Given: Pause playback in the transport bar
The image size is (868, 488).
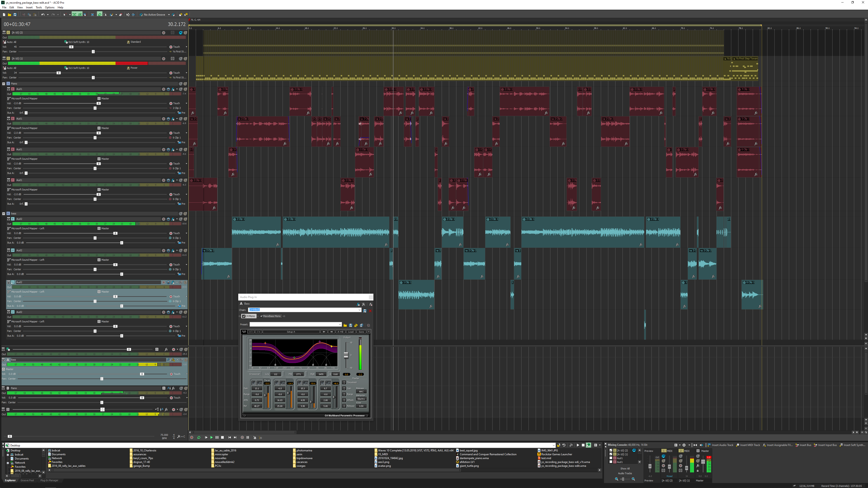Looking at the screenshot, I should point(217,437).
